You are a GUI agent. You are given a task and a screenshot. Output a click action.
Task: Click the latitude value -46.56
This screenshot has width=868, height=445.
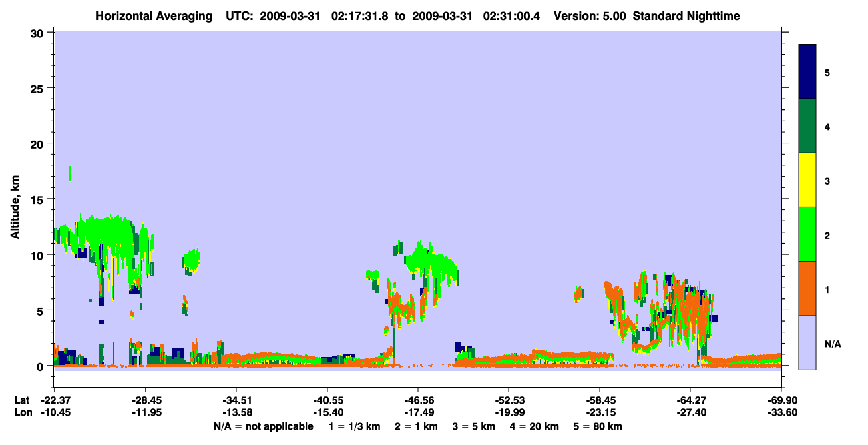coord(417,400)
